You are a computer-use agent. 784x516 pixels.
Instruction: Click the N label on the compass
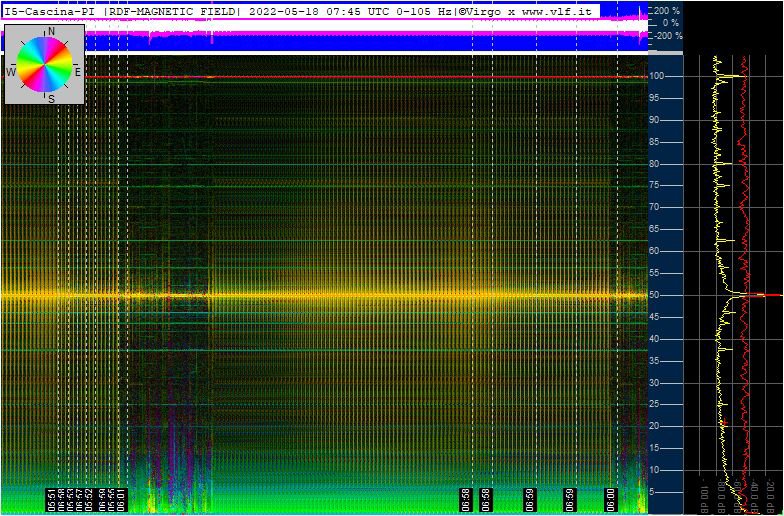click(51, 32)
